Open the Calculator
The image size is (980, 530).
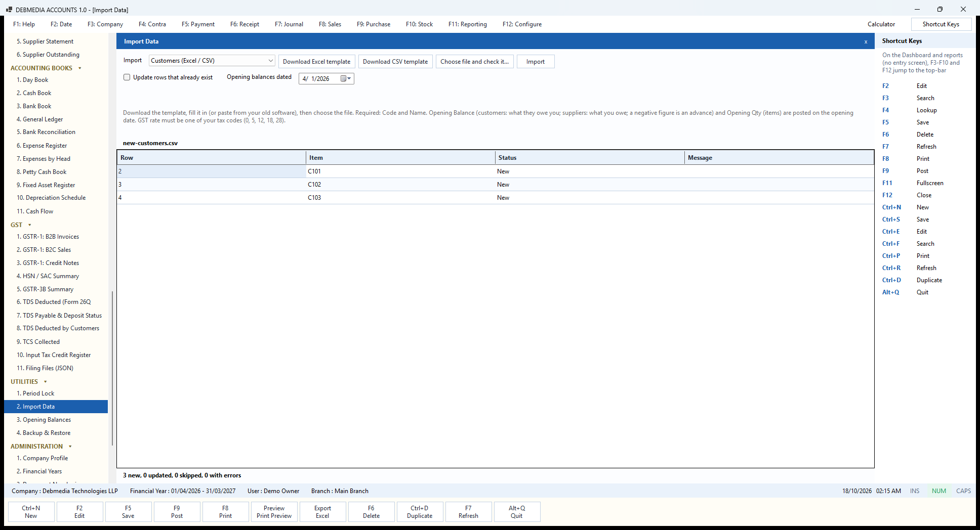(x=881, y=24)
